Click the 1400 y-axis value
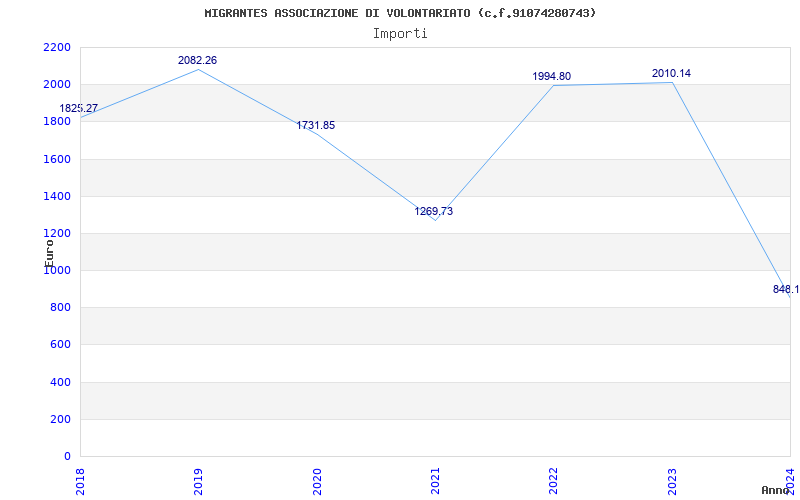 coord(57,196)
